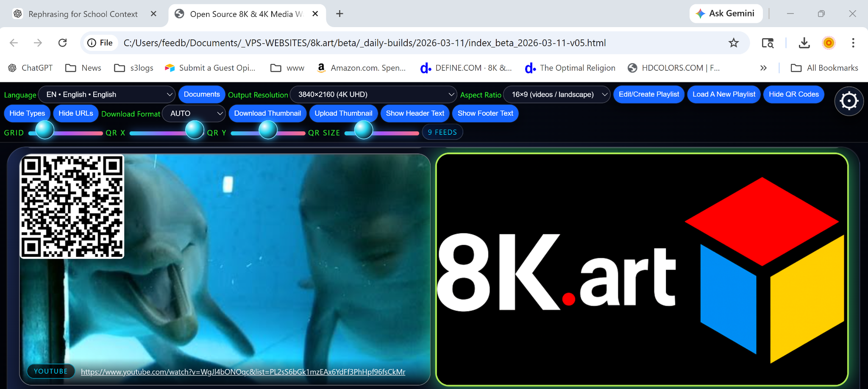Click the QR X slider knob
Screen dimensions: 868x389
click(195, 130)
